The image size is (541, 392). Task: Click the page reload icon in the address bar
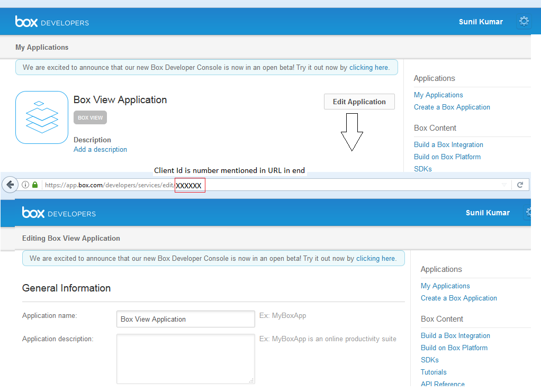tap(520, 185)
